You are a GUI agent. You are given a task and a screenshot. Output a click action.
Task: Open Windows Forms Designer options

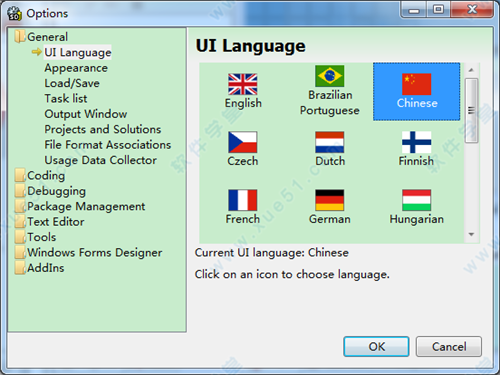95,252
